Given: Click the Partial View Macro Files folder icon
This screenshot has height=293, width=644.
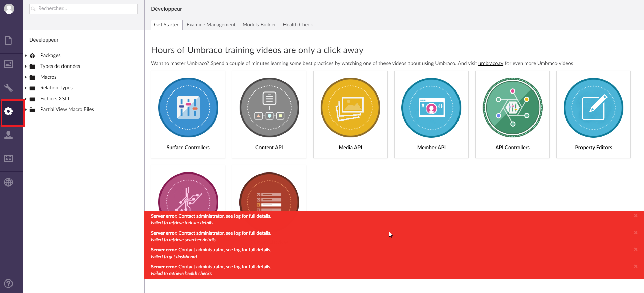Looking at the screenshot, I should [32, 109].
